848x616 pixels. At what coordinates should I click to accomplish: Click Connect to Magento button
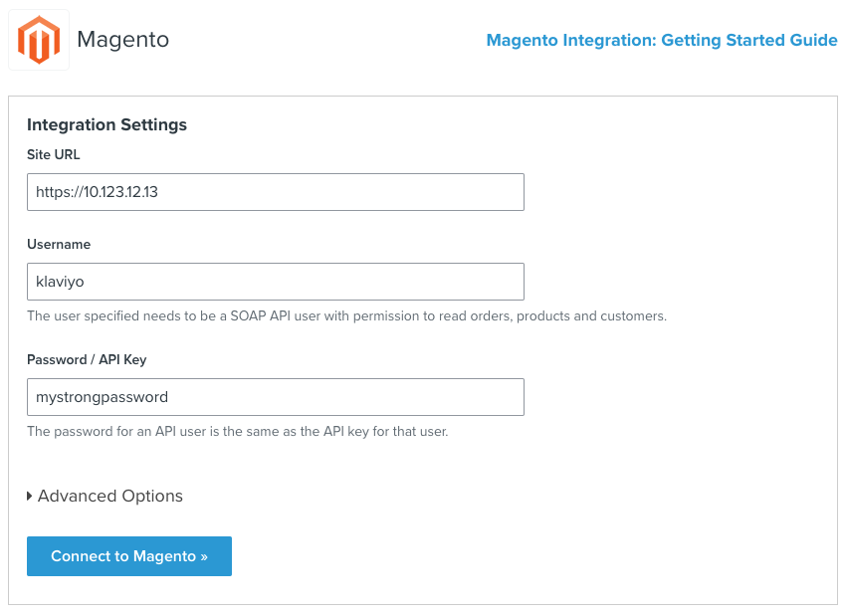[x=129, y=556]
